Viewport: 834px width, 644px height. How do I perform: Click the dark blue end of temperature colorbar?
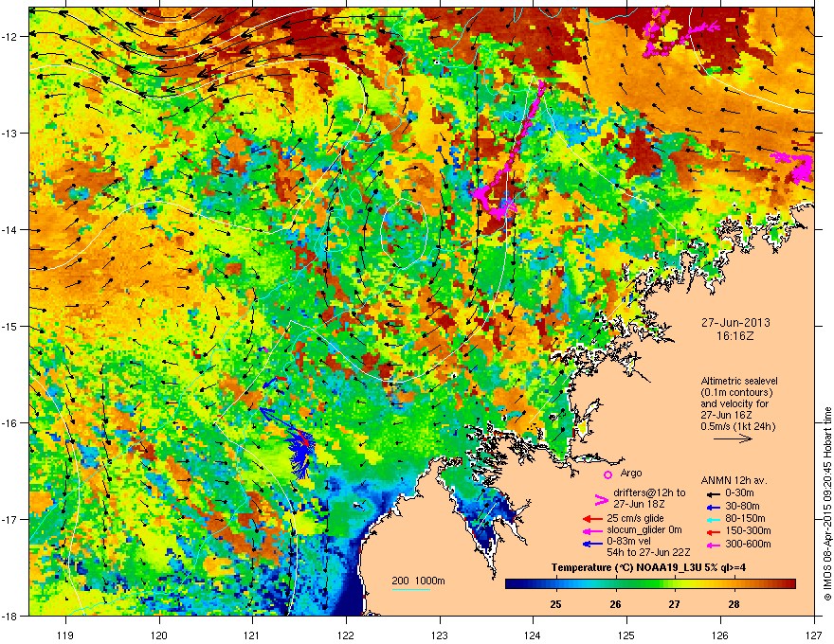(x=511, y=584)
